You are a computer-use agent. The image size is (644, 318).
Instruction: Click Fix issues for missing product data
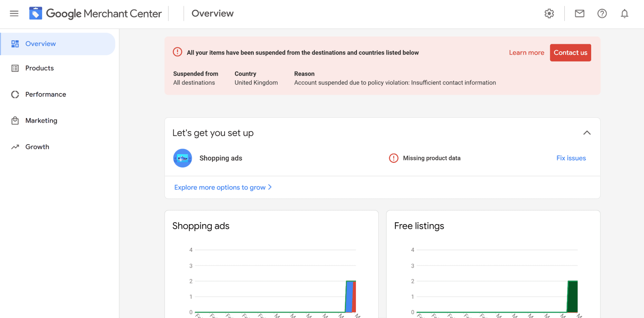pos(571,158)
